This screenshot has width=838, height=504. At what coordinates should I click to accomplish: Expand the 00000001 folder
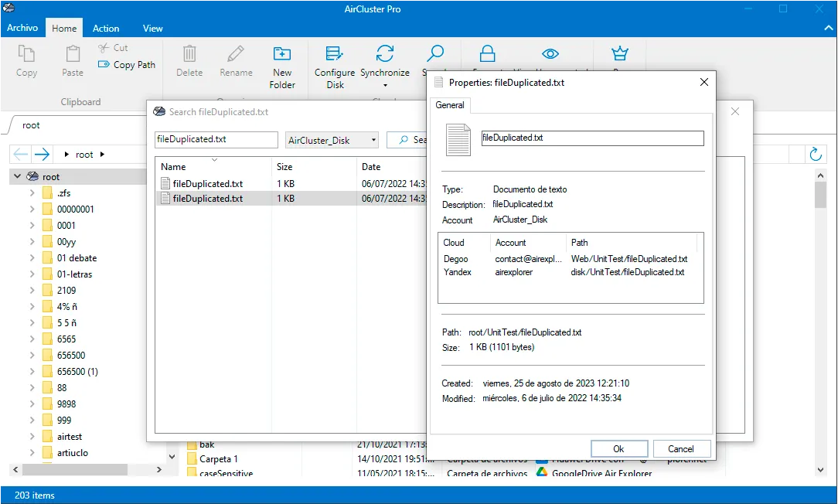pyautogui.click(x=32, y=209)
